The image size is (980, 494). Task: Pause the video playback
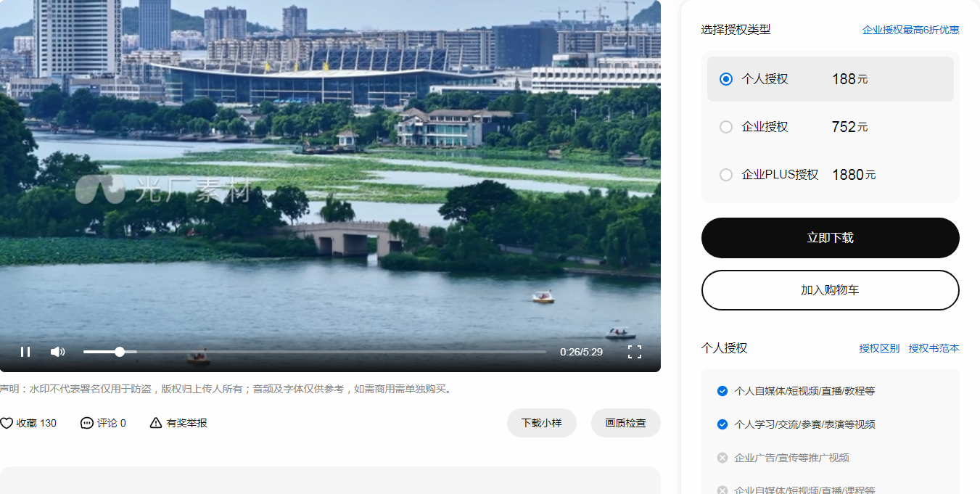pyautogui.click(x=25, y=352)
